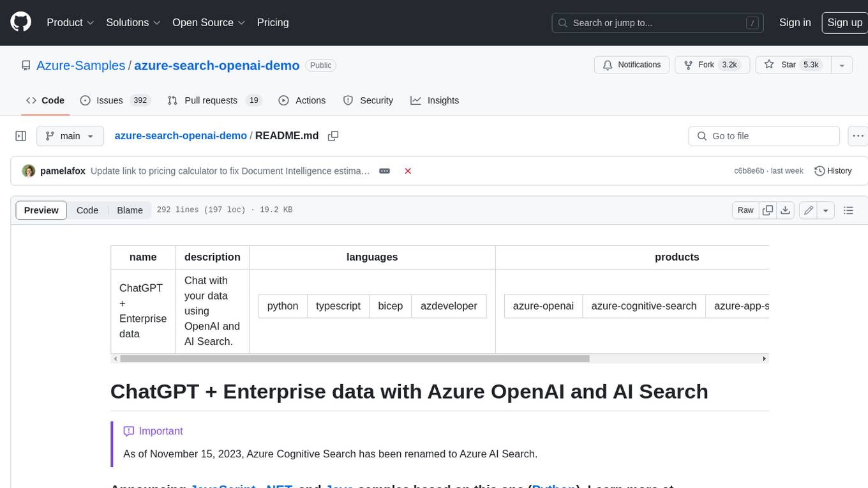Click the README main heading

tap(409, 391)
